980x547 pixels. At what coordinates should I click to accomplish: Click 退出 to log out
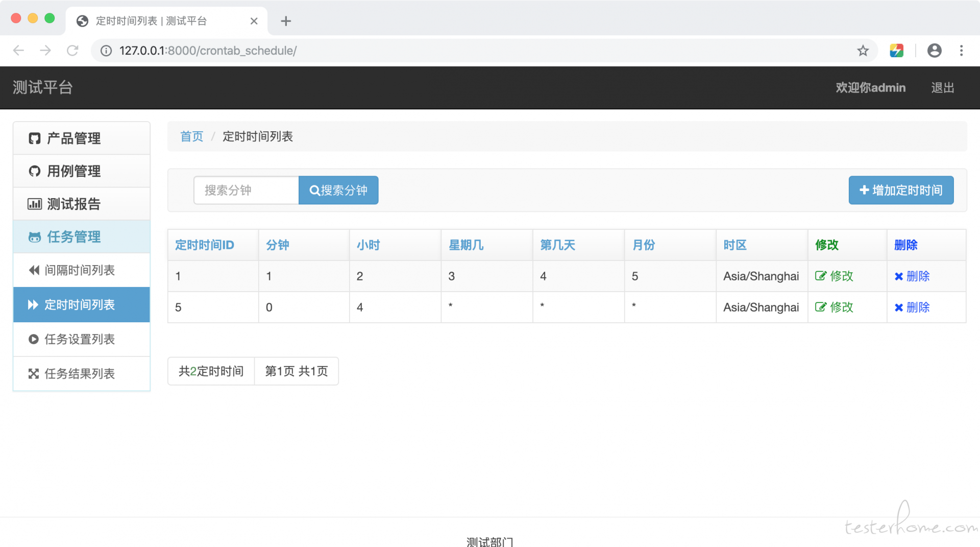942,87
